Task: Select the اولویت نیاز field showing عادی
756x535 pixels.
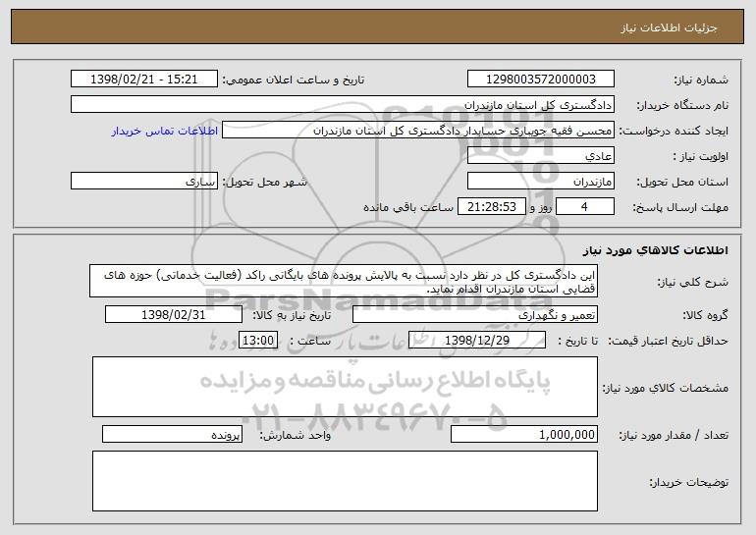Action: [x=540, y=156]
